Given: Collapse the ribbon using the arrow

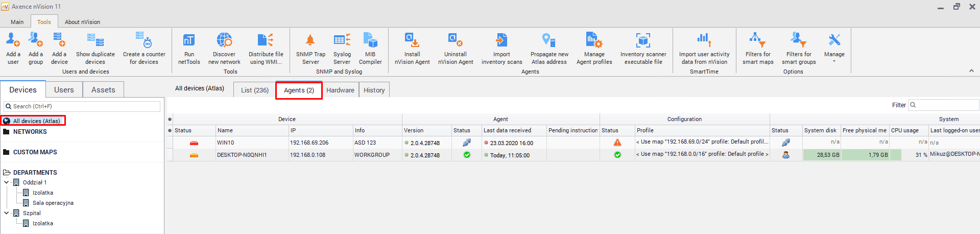Looking at the screenshot, I should [x=971, y=71].
